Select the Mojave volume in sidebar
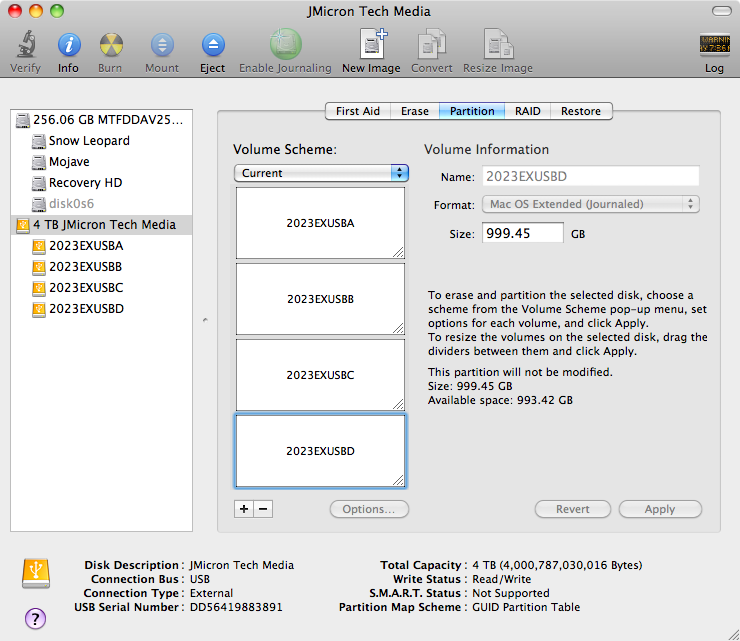The width and height of the screenshot is (740, 641). point(101,162)
